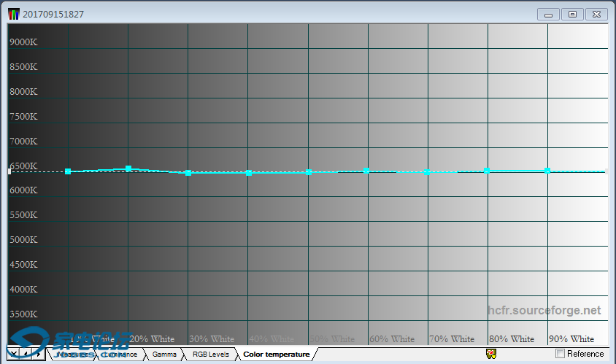The width and height of the screenshot is (616, 364).
Task: Select the 50% White data point on curve
Action: tap(309, 172)
